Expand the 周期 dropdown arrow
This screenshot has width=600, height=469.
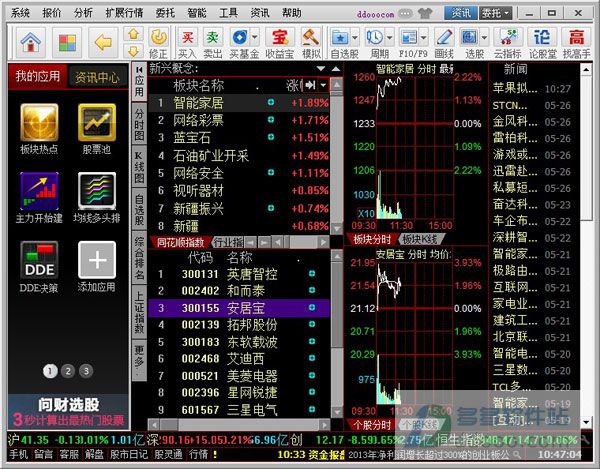coord(390,37)
